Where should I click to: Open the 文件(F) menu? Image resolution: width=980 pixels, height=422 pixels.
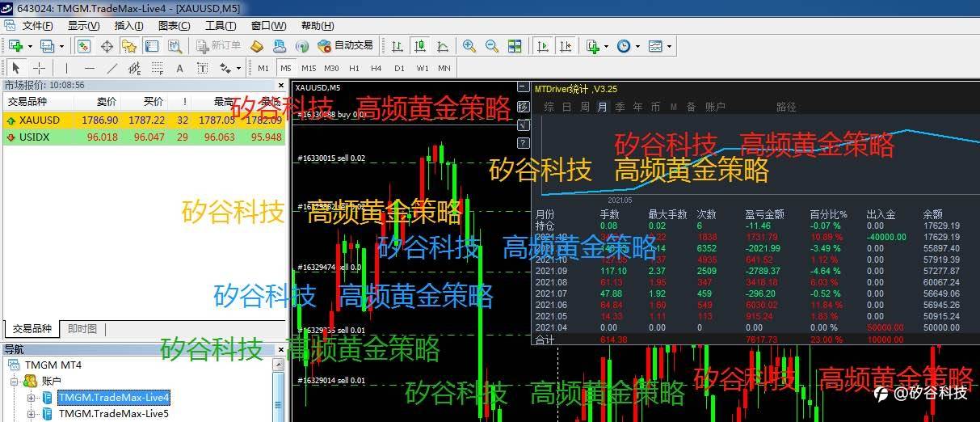pos(37,25)
